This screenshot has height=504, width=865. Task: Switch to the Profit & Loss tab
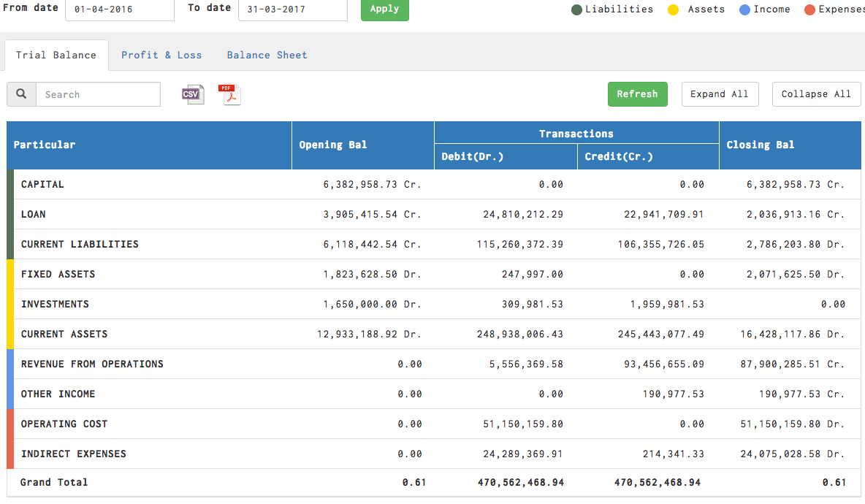[x=161, y=55]
